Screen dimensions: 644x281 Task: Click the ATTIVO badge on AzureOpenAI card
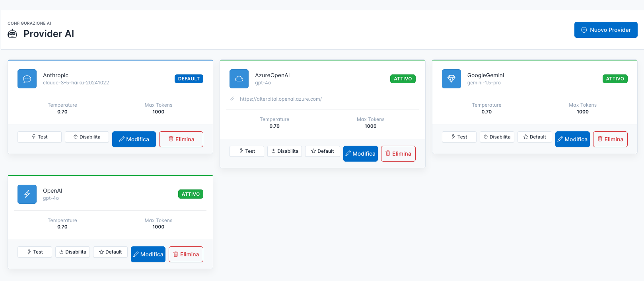coord(403,79)
